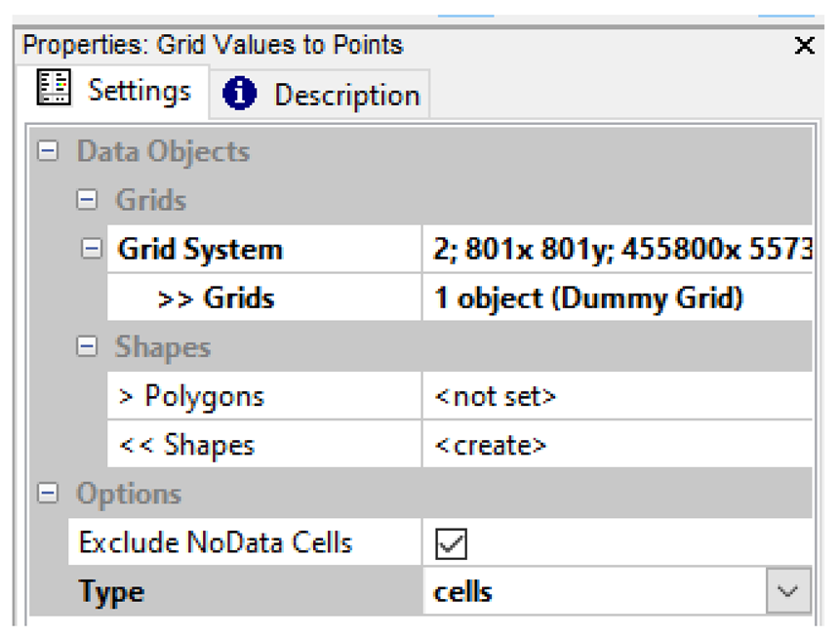Set the Polygons '<not set>' value
Screen dimensions: 840x637
(x=496, y=397)
